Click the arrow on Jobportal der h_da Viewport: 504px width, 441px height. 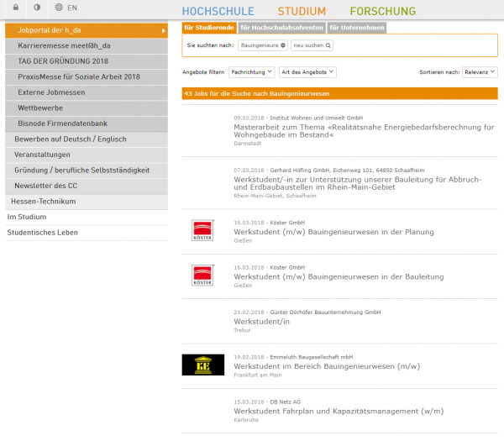pyautogui.click(x=163, y=31)
